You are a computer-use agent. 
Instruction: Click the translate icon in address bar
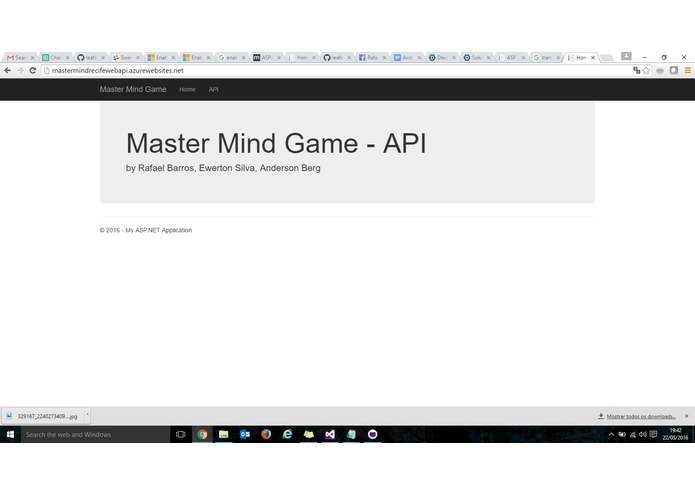pos(636,70)
